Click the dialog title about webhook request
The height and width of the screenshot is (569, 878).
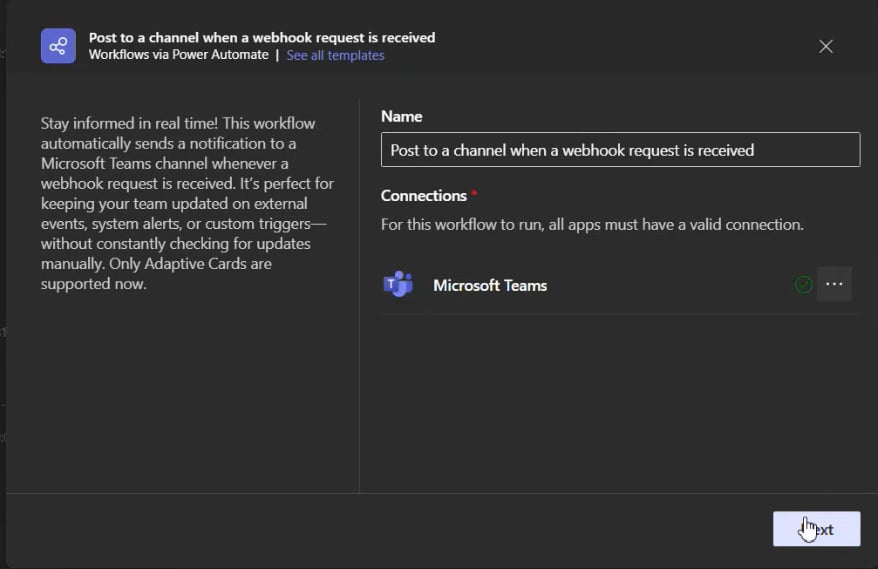point(262,38)
